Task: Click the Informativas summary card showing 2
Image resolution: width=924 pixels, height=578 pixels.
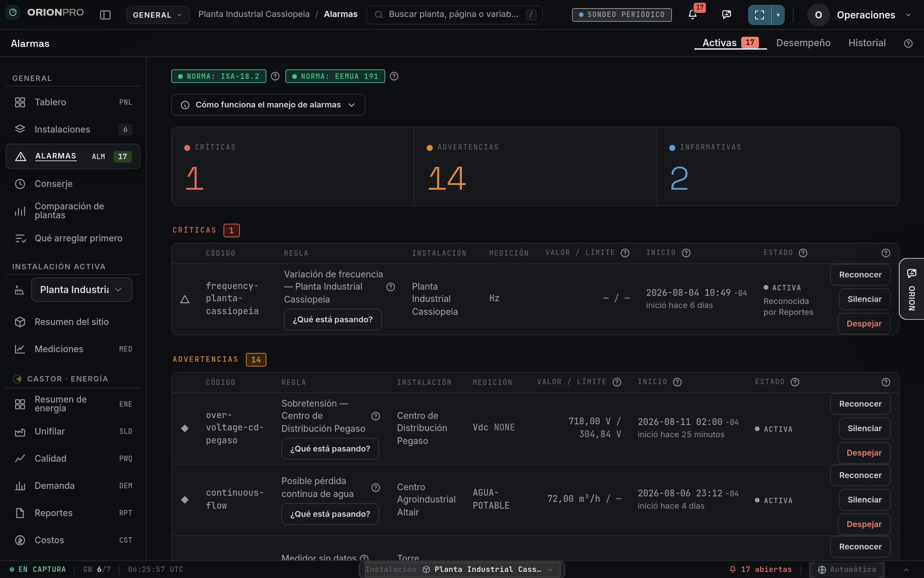Action: (x=778, y=166)
